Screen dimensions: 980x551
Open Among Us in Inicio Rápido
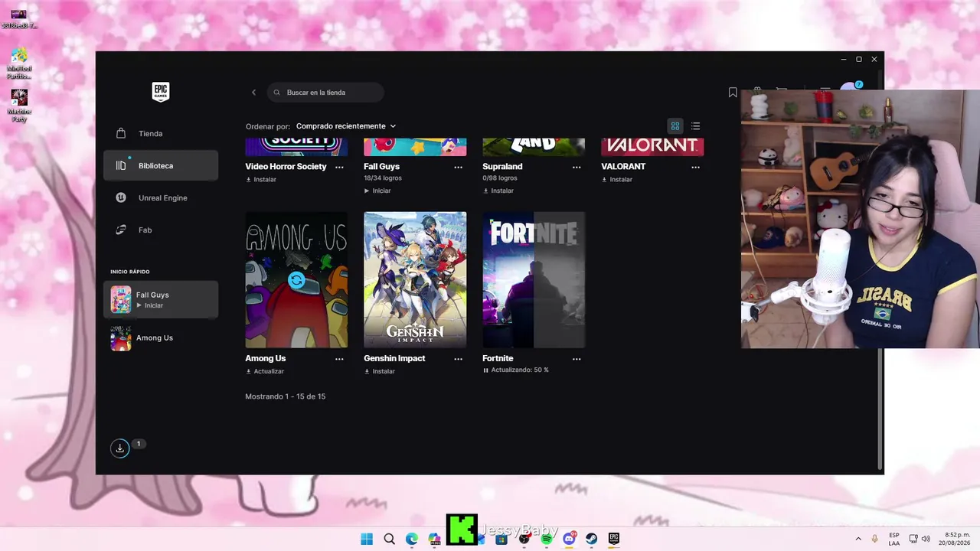pos(161,338)
